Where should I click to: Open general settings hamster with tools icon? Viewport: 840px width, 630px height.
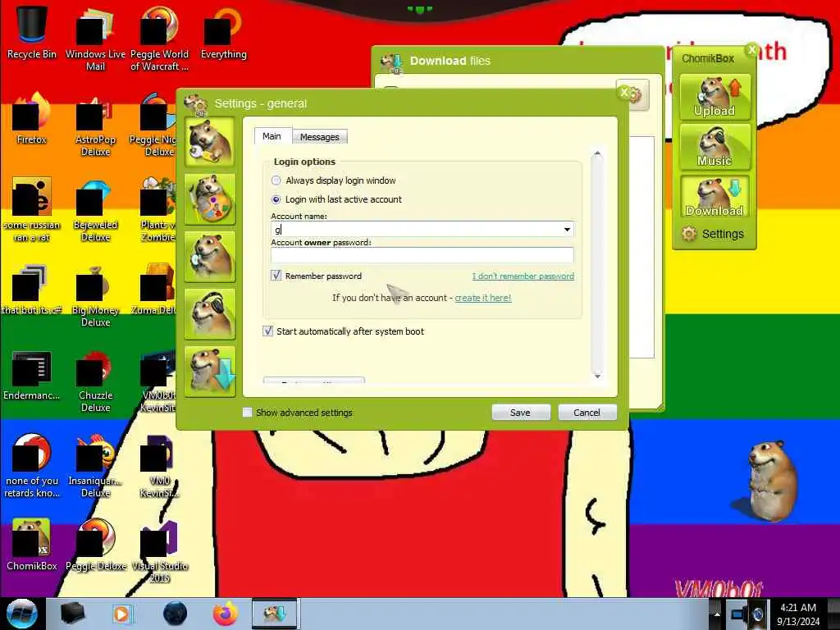209,141
